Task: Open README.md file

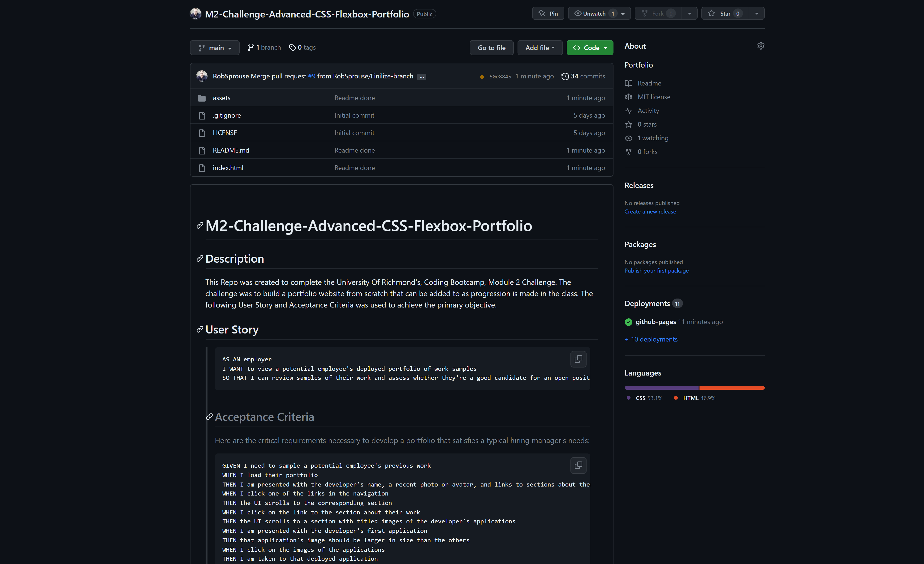Action: click(231, 150)
